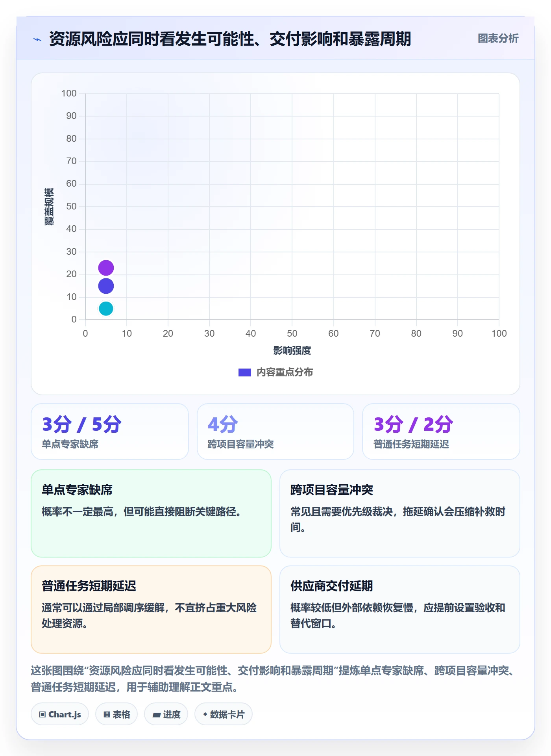Click the 内容重点分布 legend label
The image size is (551, 756).
[285, 372]
